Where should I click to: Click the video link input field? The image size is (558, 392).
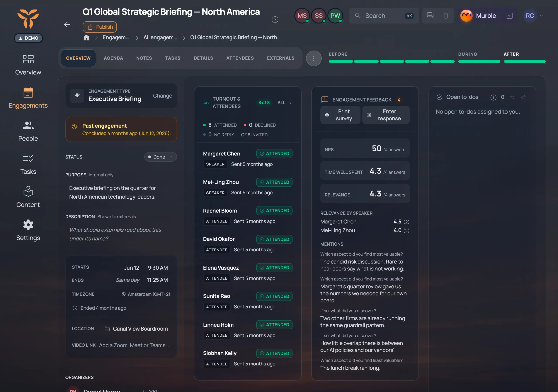(x=134, y=345)
